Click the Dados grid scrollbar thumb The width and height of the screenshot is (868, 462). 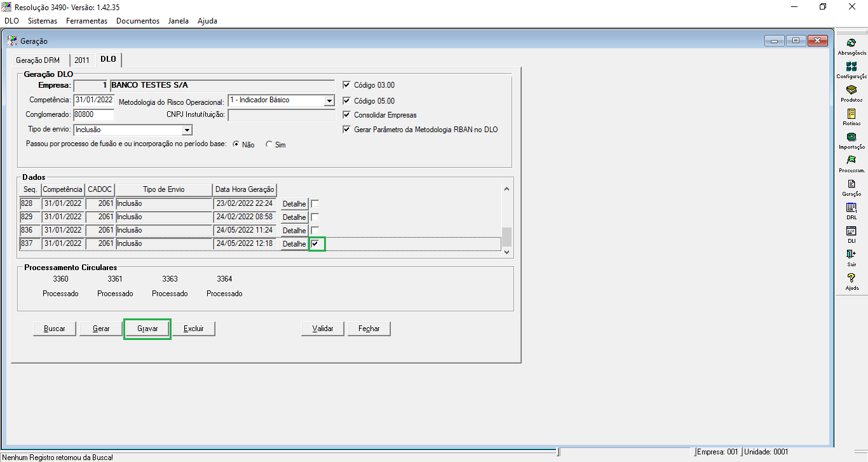click(506, 237)
